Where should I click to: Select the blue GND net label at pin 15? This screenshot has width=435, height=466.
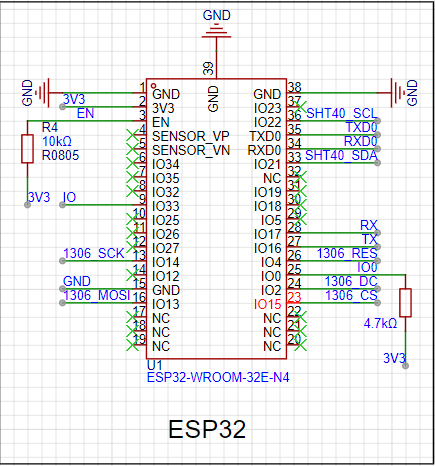[x=77, y=281]
